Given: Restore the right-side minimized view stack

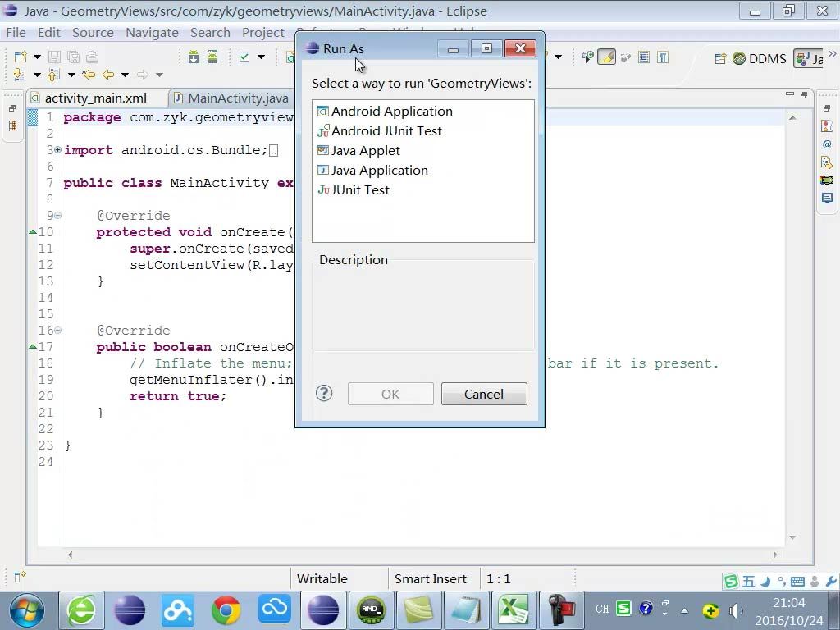Looking at the screenshot, I should pyautogui.click(x=827, y=108).
